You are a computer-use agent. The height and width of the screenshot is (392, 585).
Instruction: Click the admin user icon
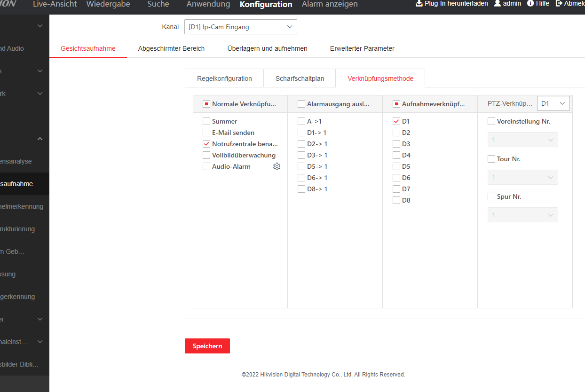[x=498, y=4]
